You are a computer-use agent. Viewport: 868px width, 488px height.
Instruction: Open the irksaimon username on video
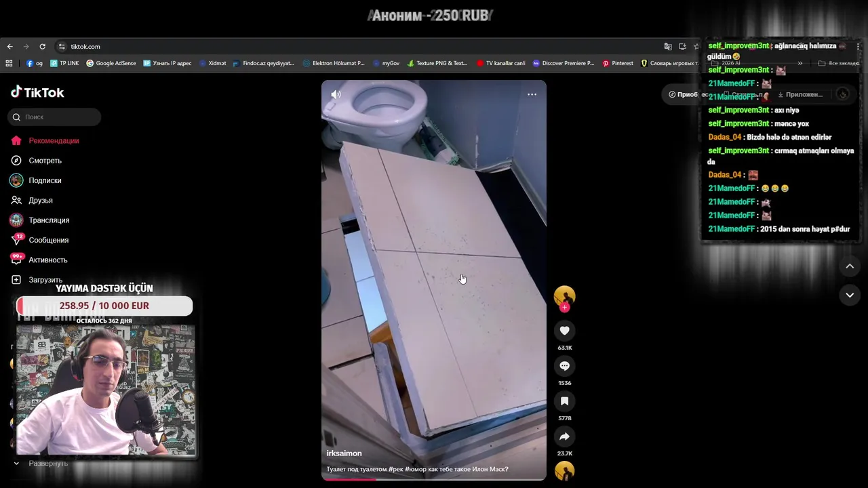coord(344,453)
